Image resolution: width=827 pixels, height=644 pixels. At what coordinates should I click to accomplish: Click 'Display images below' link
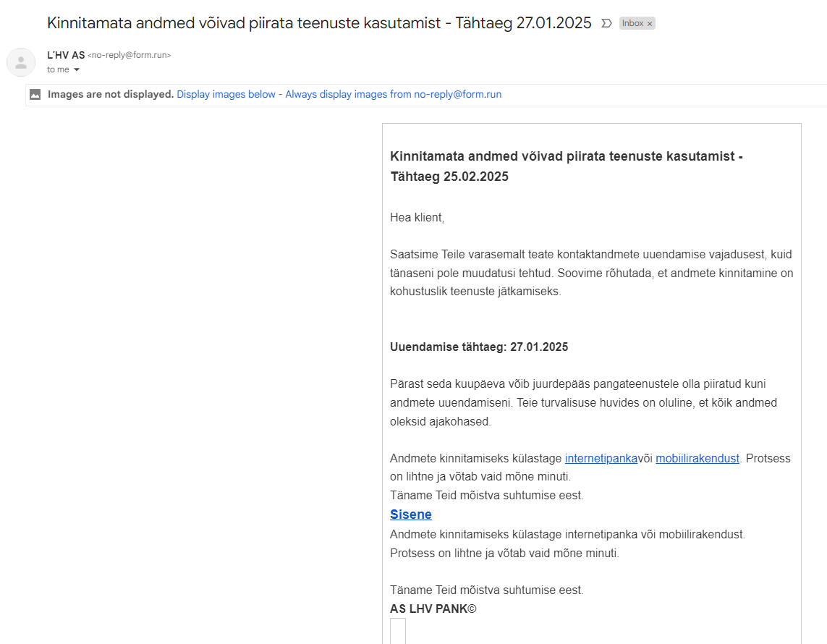point(226,94)
